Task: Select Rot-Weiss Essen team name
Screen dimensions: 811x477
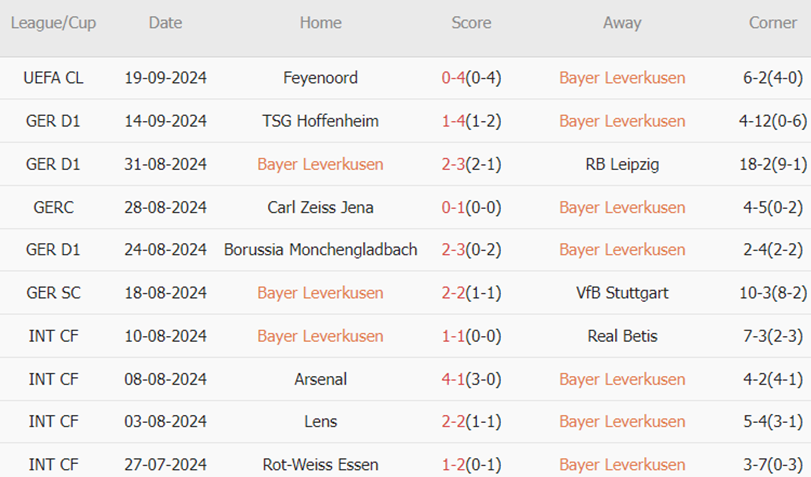Action: click(320, 465)
